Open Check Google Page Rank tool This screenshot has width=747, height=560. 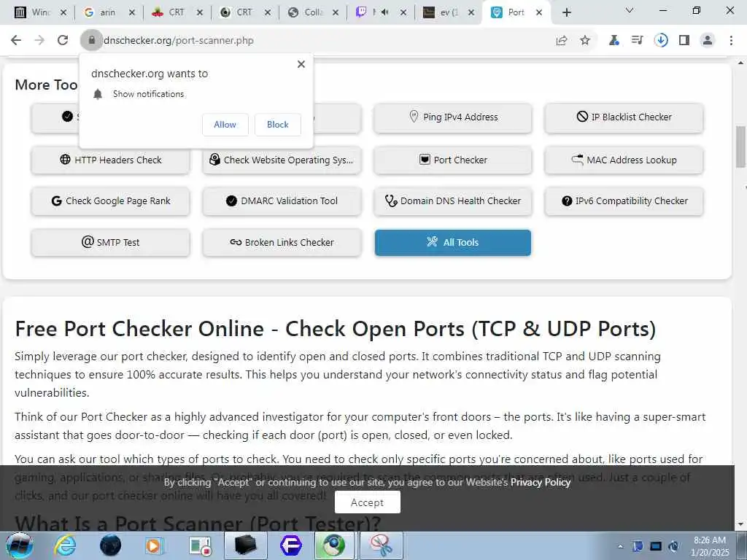(x=111, y=201)
